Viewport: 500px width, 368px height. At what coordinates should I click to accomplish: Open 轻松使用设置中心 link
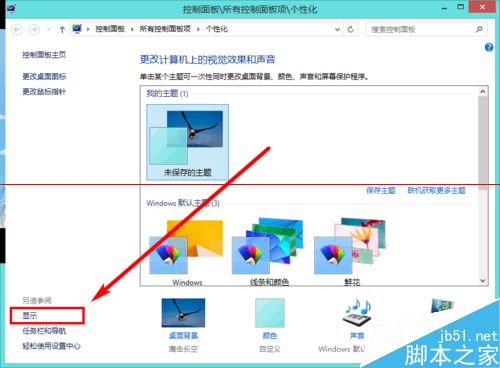[x=51, y=346]
